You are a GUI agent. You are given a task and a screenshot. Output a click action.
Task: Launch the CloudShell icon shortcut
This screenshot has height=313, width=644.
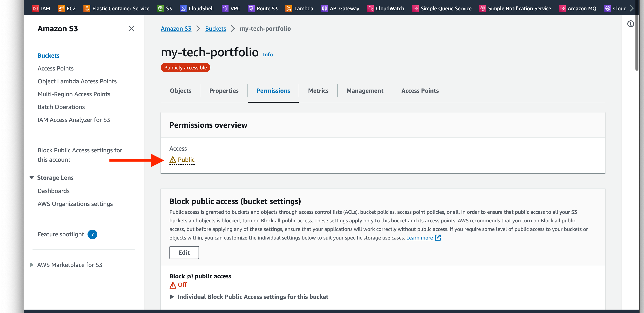pyautogui.click(x=183, y=8)
